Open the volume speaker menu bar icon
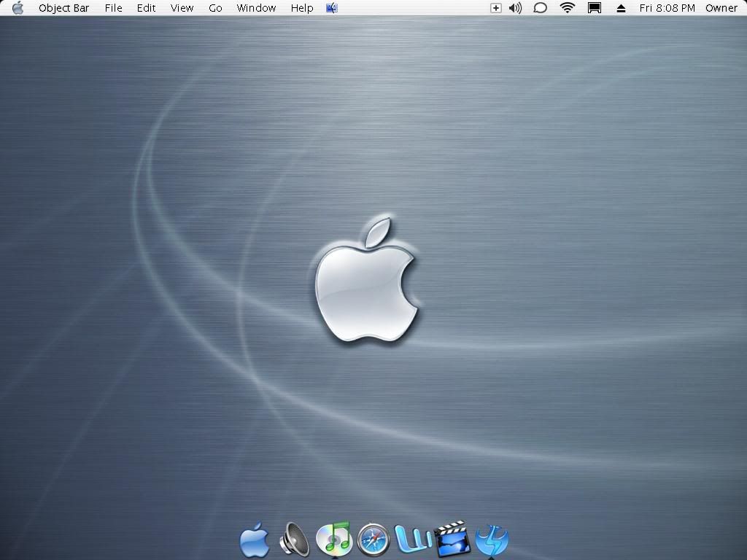Viewport: 747px width, 560px height. pyautogui.click(x=516, y=7)
